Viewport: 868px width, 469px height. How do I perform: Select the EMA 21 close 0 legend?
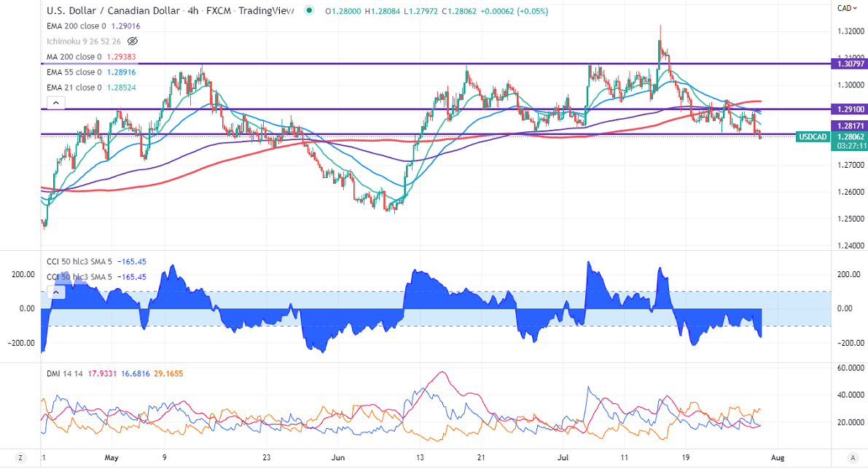click(74, 88)
